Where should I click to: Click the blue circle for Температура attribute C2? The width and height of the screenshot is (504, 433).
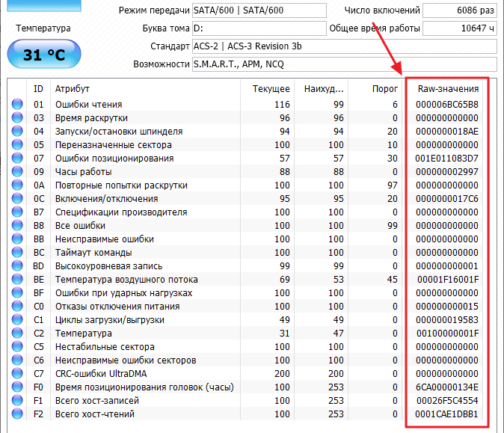17,334
